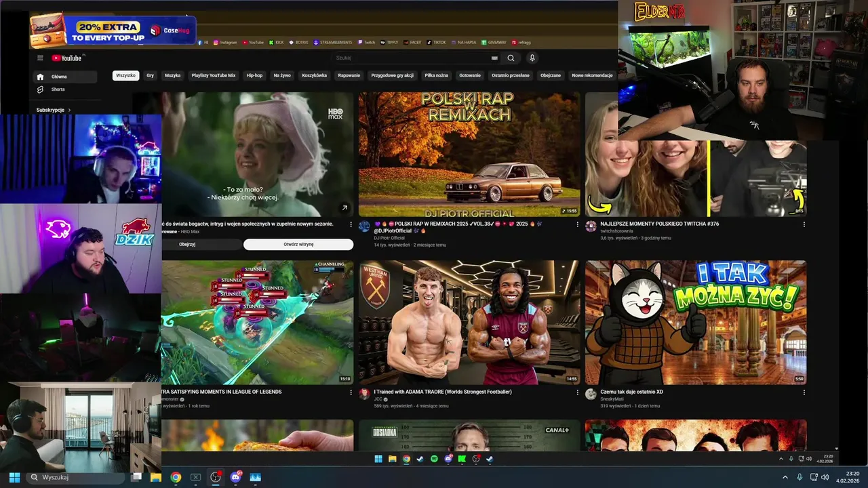The image size is (868, 488).
Task: Open the volume icon in bottom system tray
Action: click(825, 477)
